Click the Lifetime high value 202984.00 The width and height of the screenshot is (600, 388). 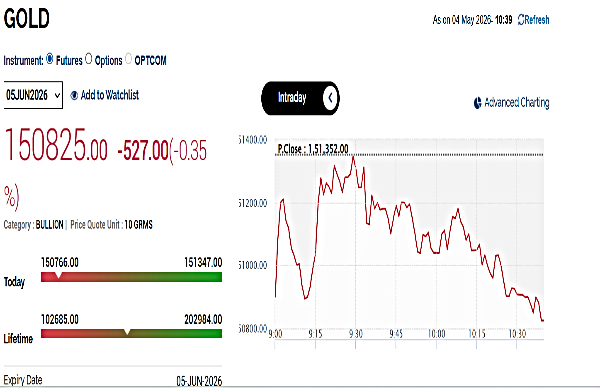203,319
